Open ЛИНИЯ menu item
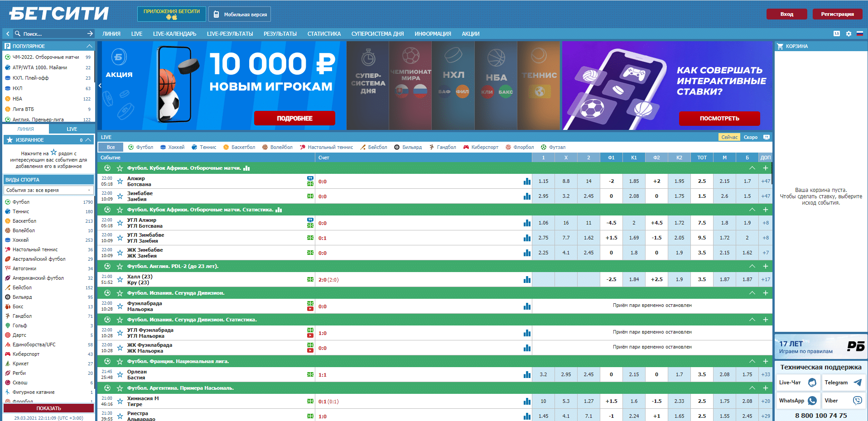The width and height of the screenshot is (868, 421). point(111,33)
